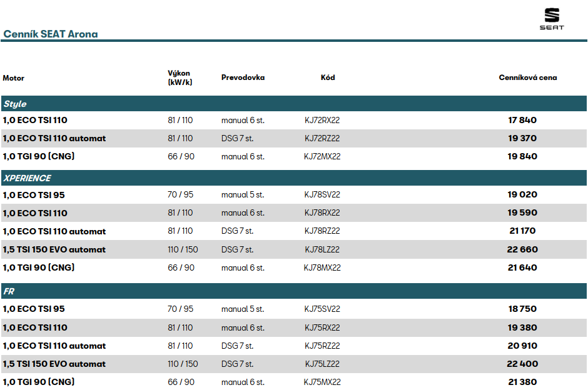Click the SEAT logo icon
This screenshot has width=588, height=390.
552,19
